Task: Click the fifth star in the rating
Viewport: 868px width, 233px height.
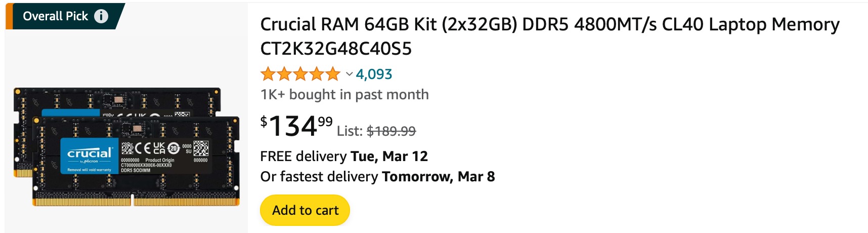Action: pos(333,74)
